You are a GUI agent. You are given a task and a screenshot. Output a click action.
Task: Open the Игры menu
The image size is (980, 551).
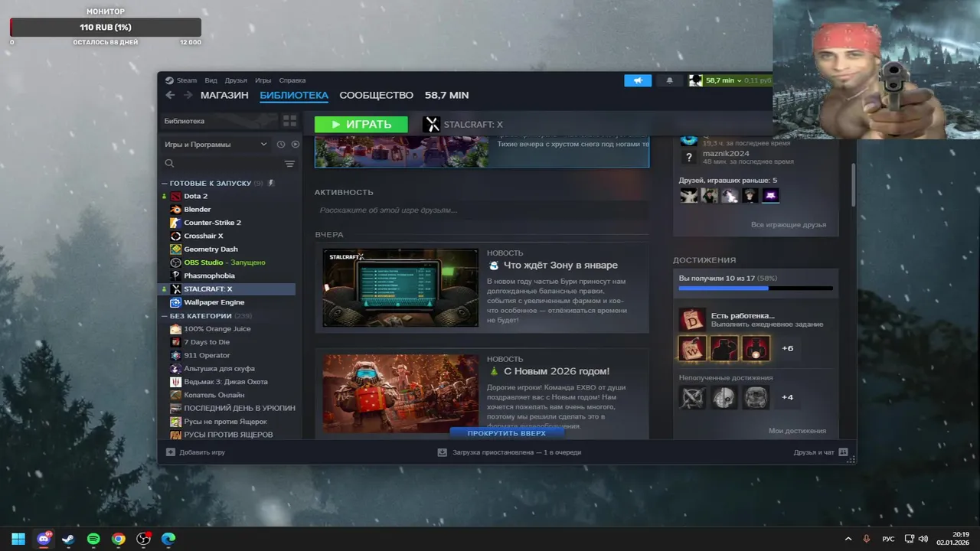pyautogui.click(x=263, y=80)
